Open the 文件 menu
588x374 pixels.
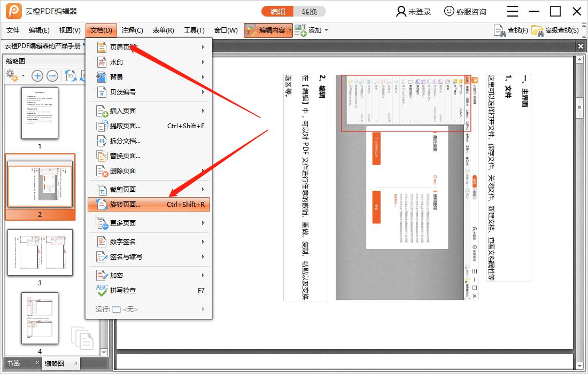13,30
